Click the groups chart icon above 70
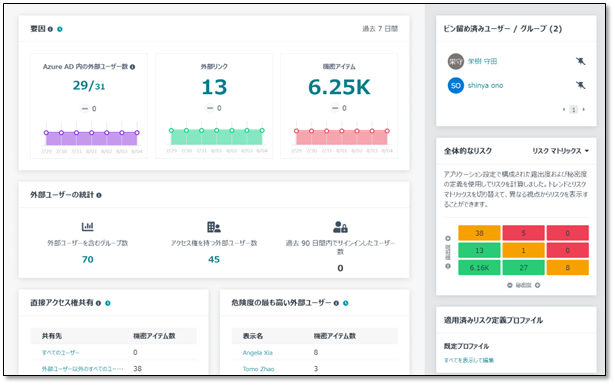Image resolution: width=615 pixels, height=385 pixels. pos(87,227)
